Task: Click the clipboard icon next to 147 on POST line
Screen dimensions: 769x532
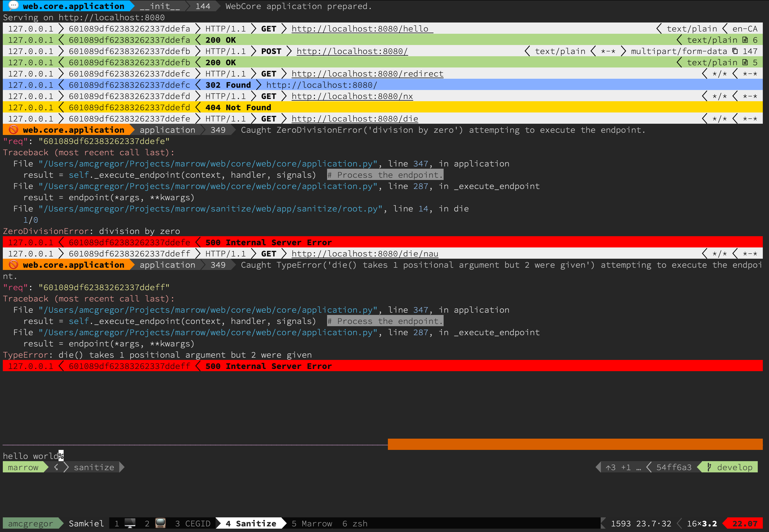Action: pos(735,51)
